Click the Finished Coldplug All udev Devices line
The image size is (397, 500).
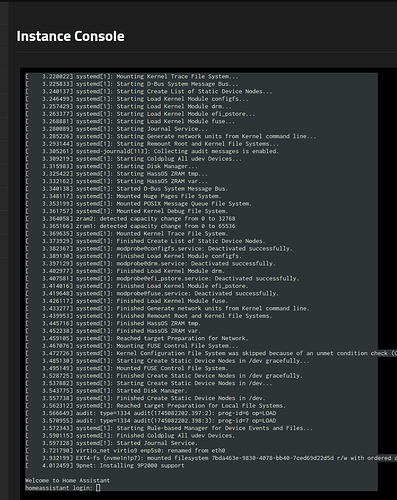130,435
